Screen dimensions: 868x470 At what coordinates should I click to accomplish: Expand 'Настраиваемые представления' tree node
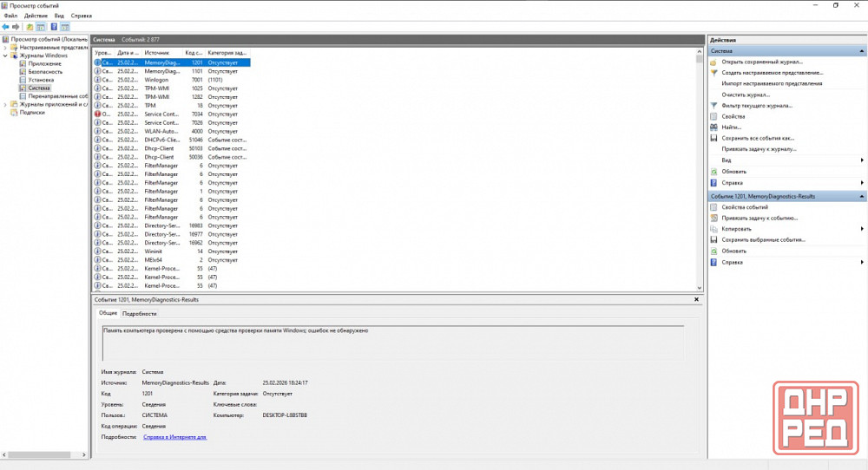tap(3, 48)
